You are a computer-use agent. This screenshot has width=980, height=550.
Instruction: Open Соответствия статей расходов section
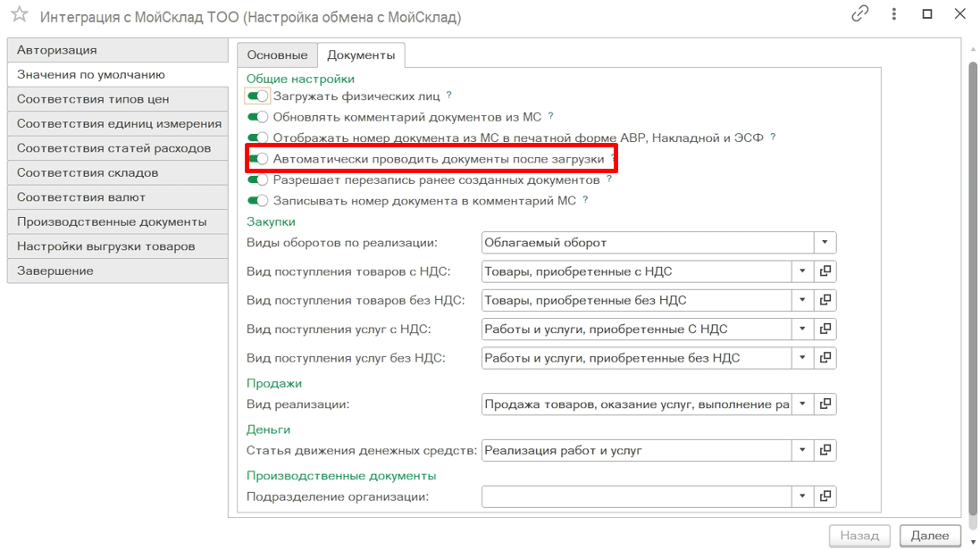tap(118, 148)
